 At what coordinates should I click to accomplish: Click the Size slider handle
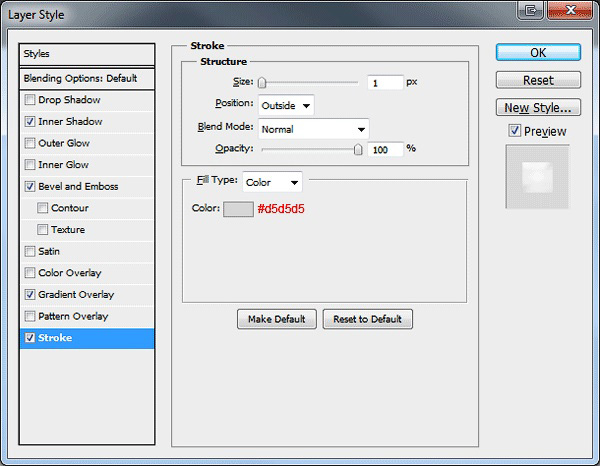pos(262,82)
